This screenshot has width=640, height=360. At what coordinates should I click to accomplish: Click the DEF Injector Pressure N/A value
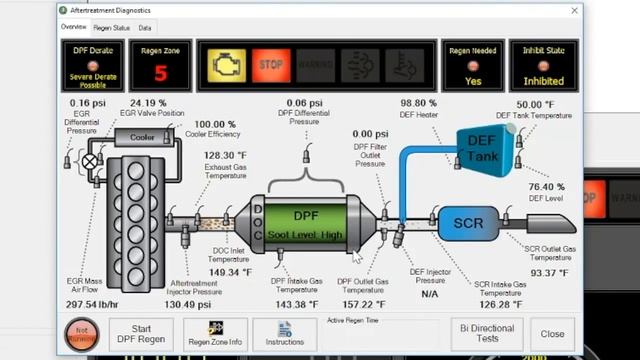(x=429, y=294)
